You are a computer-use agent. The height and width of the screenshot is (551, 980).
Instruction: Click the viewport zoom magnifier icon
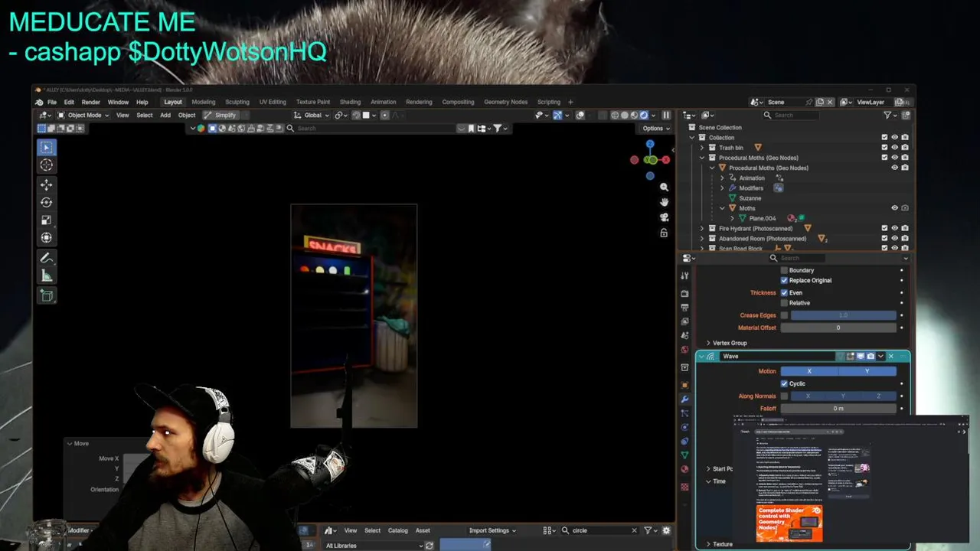[x=664, y=187]
